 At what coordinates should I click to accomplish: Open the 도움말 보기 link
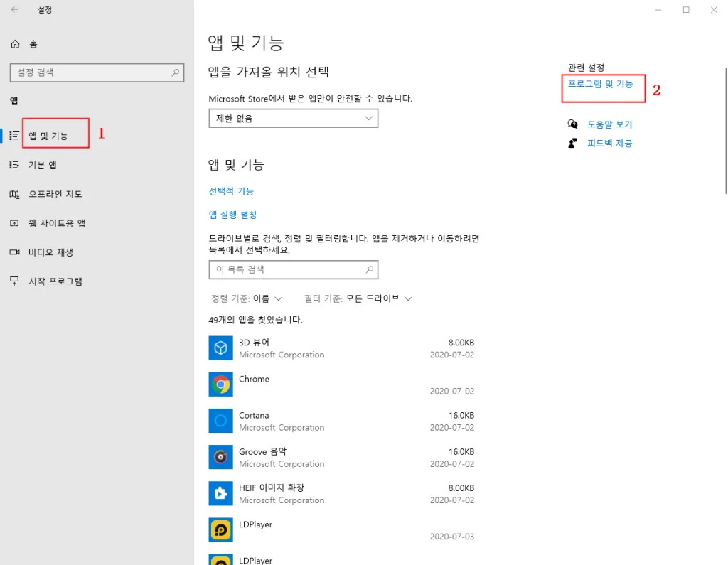(x=609, y=124)
